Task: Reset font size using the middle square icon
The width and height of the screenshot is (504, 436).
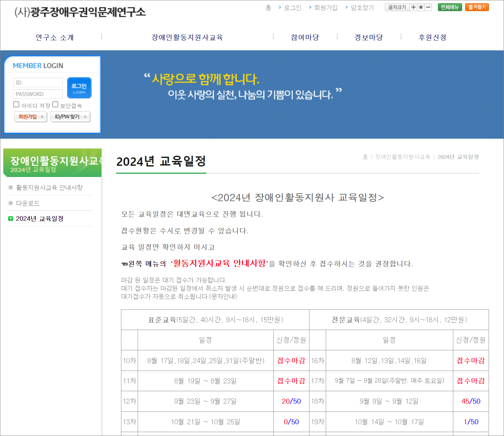Action: click(x=421, y=7)
